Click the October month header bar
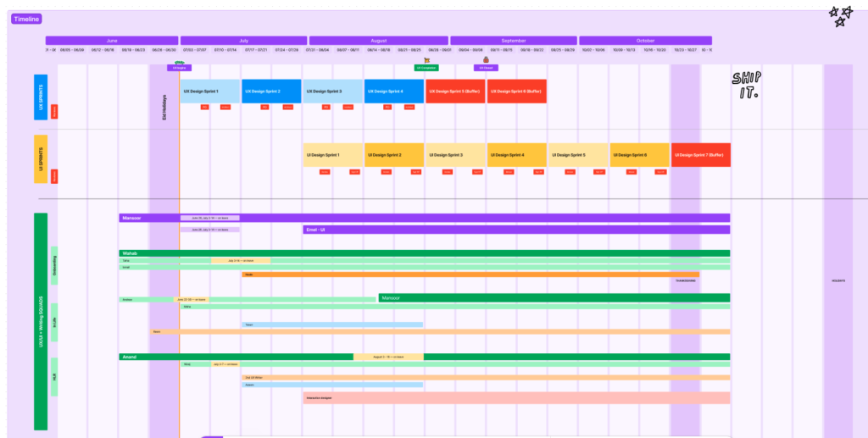 click(645, 40)
